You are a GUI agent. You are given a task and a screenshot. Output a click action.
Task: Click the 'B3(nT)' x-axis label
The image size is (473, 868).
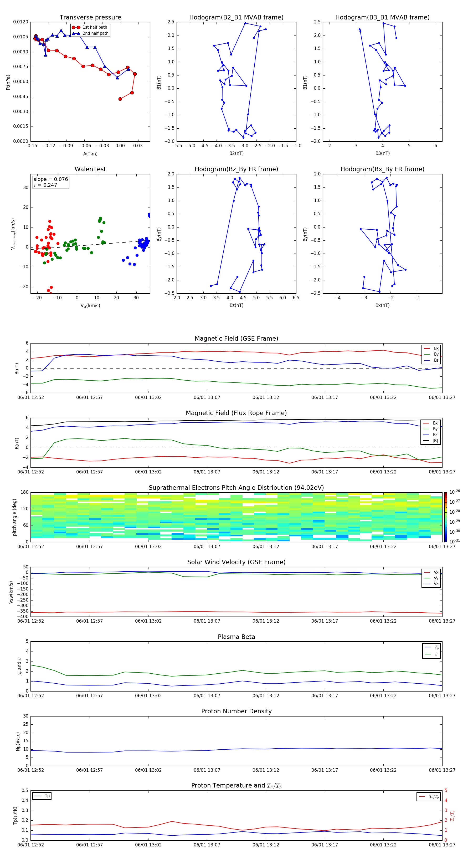382,153
